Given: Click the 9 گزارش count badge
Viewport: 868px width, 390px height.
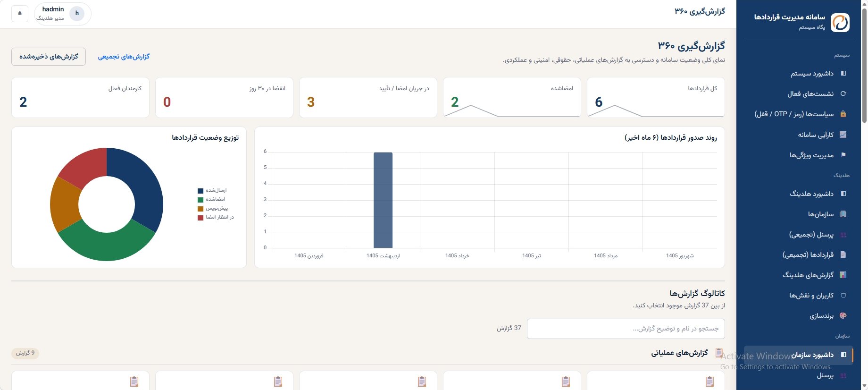Looking at the screenshot, I should 25,353.
